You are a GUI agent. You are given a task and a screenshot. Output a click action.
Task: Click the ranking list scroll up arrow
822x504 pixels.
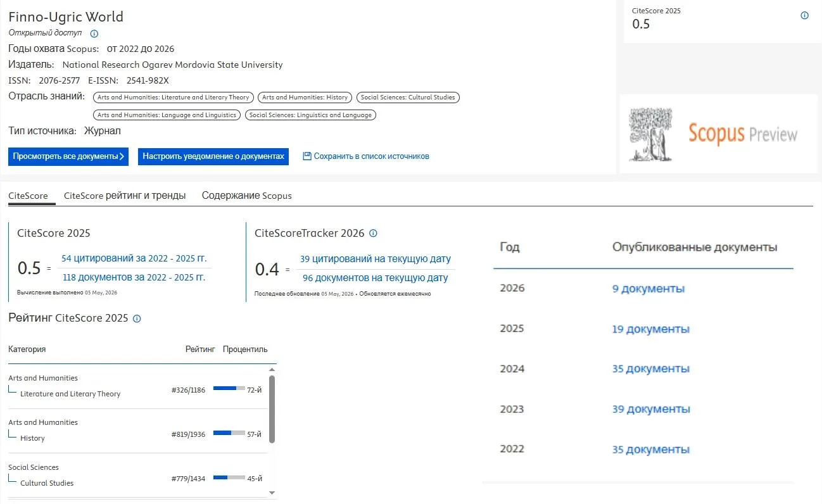click(272, 369)
